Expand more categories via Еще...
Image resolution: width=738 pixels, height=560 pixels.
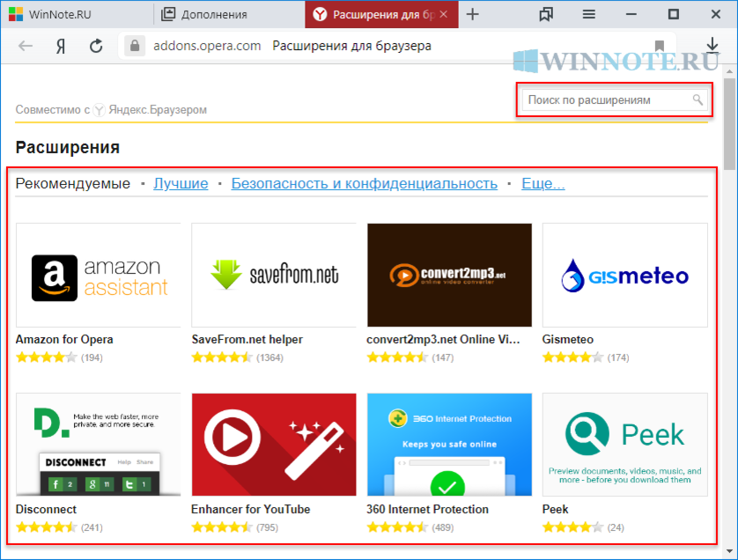pyautogui.click(x=543, y=183)
